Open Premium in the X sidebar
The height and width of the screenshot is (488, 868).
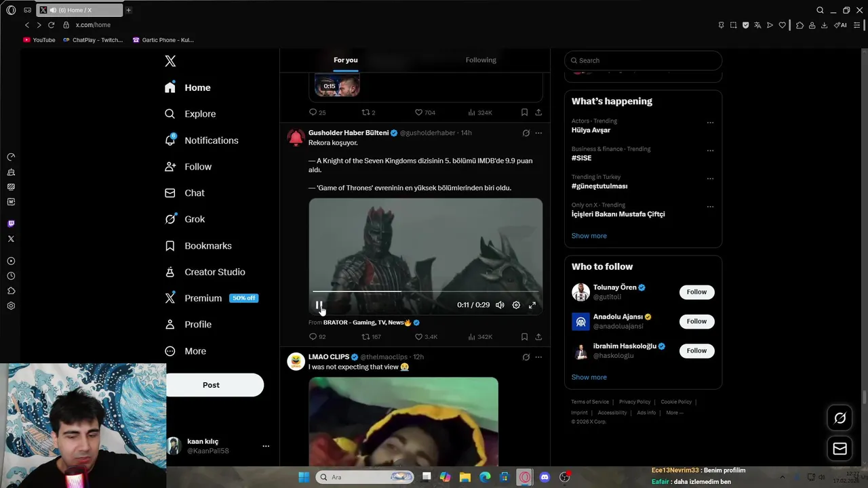coord(212,298)
